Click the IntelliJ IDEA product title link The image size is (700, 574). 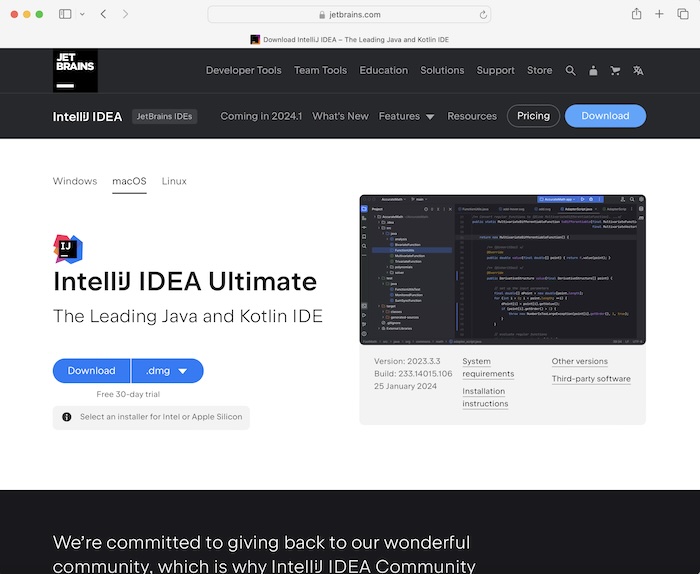coord(88,116)
